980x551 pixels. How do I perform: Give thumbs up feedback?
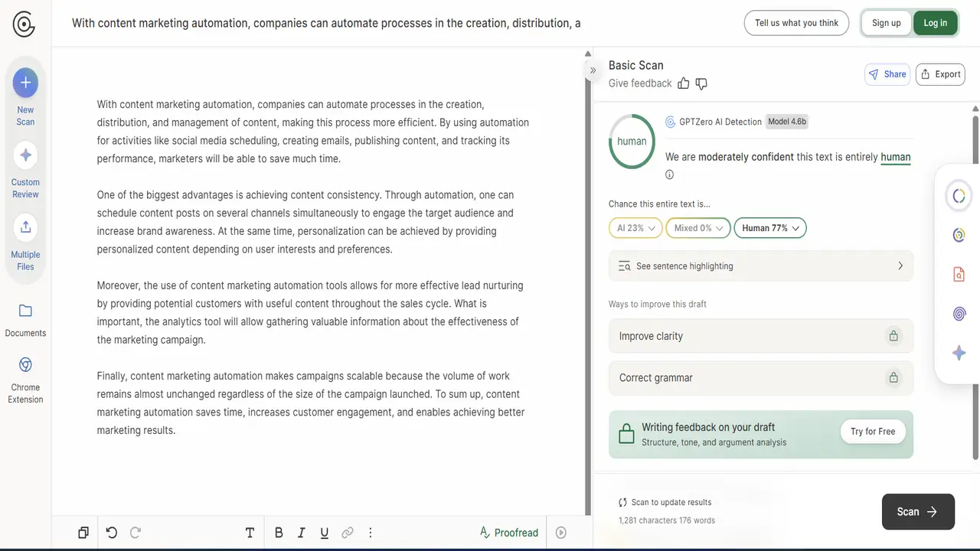pyautogui.click(x=684, y=83)
